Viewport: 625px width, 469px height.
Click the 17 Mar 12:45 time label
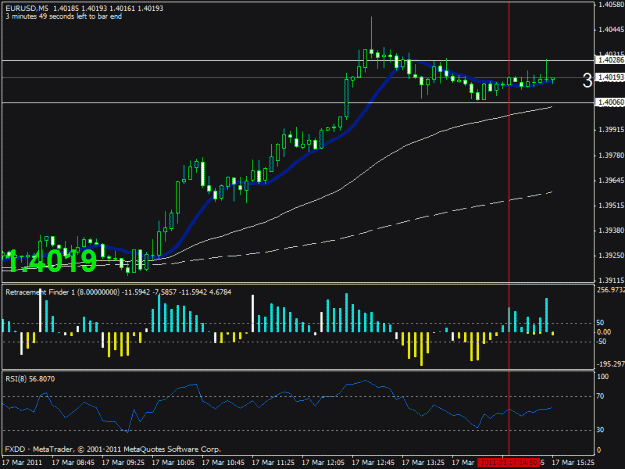click(373, 463)
